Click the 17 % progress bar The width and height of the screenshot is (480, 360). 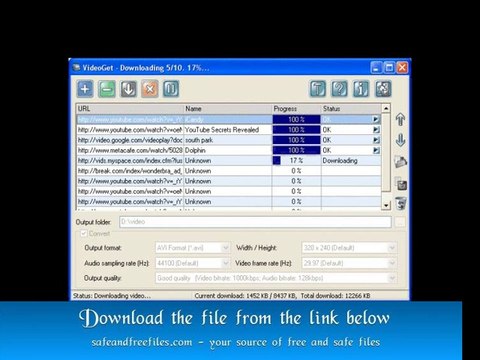point(296,161)
